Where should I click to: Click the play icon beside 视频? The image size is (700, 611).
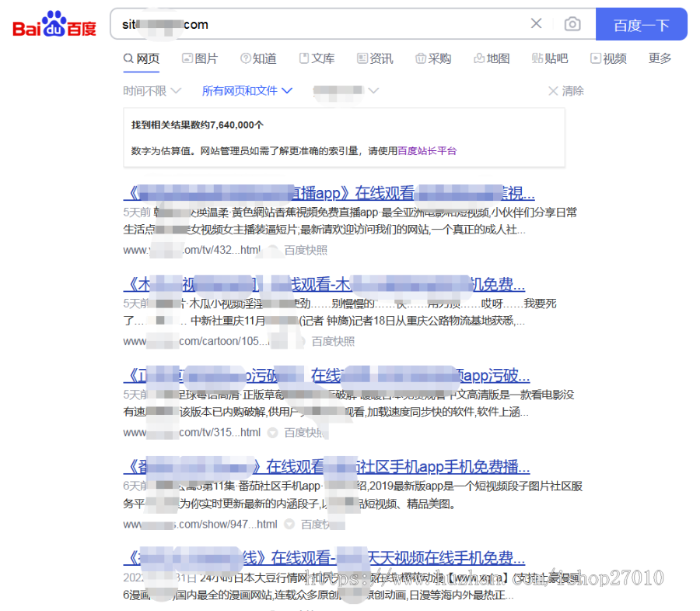pos(596,58)
